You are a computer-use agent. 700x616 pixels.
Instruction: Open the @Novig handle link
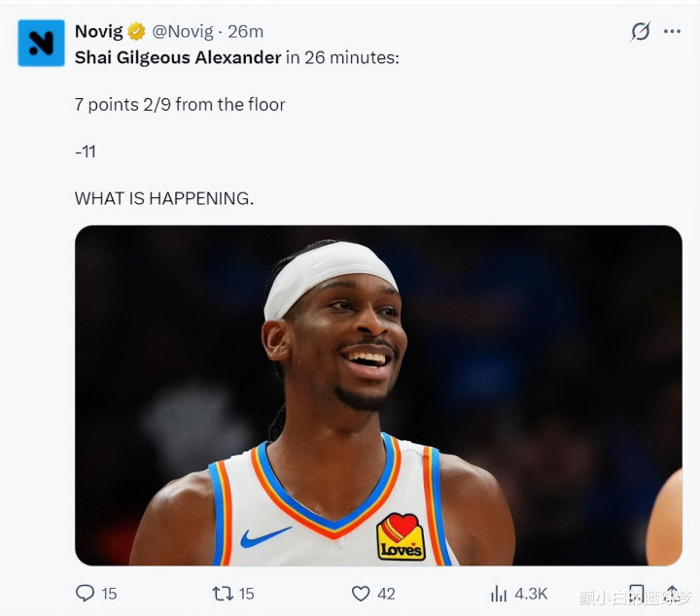click(183, 32)
